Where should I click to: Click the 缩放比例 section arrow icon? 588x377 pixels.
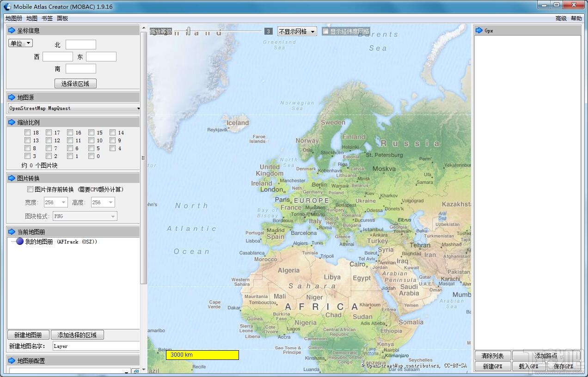click(12, 122)
